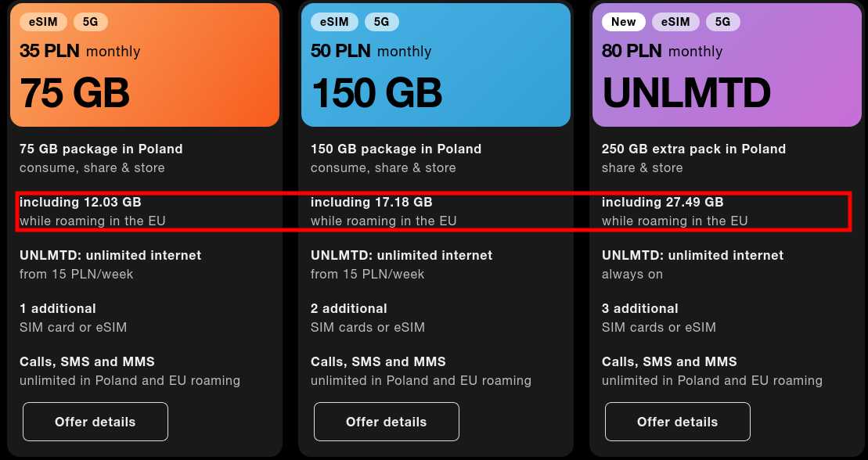
Task: Open Offer details for the 35 PLN plan
Action: point(95,422)
